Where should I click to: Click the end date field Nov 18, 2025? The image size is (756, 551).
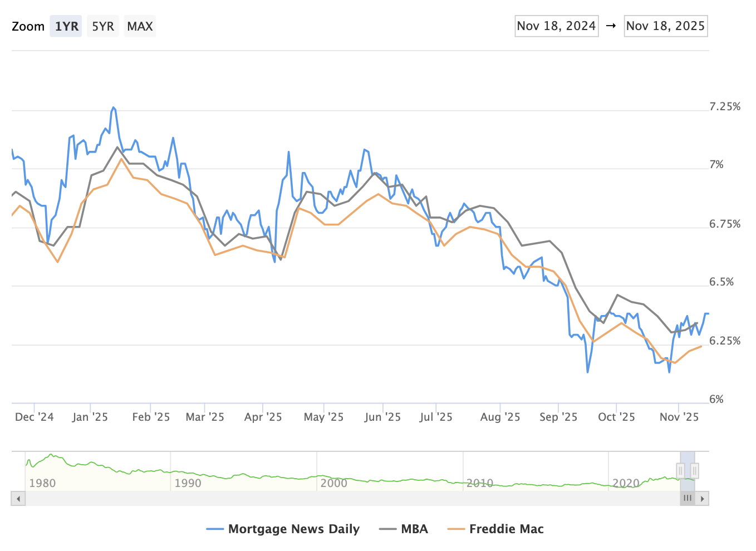(x=665, y=26)
